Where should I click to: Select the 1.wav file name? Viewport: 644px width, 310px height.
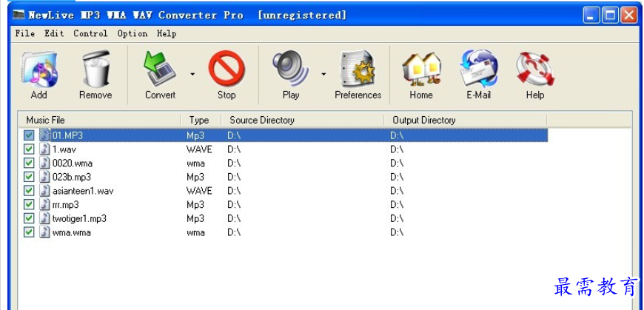(x=64, y=149)
